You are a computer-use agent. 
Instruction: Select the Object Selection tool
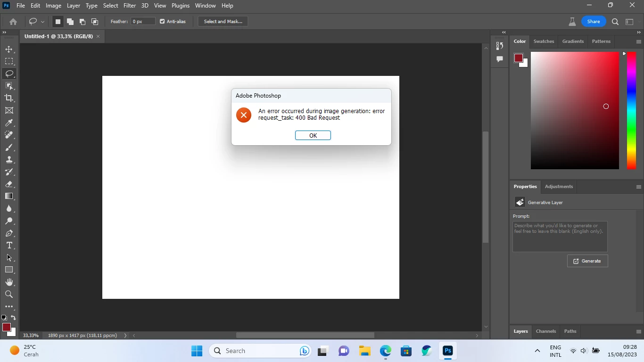(x=9, y=86)
